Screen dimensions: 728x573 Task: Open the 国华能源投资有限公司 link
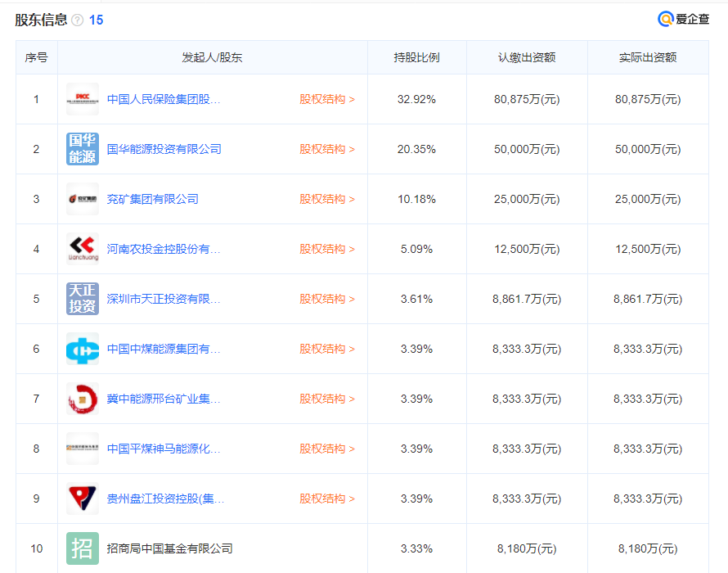click(164, 149)
